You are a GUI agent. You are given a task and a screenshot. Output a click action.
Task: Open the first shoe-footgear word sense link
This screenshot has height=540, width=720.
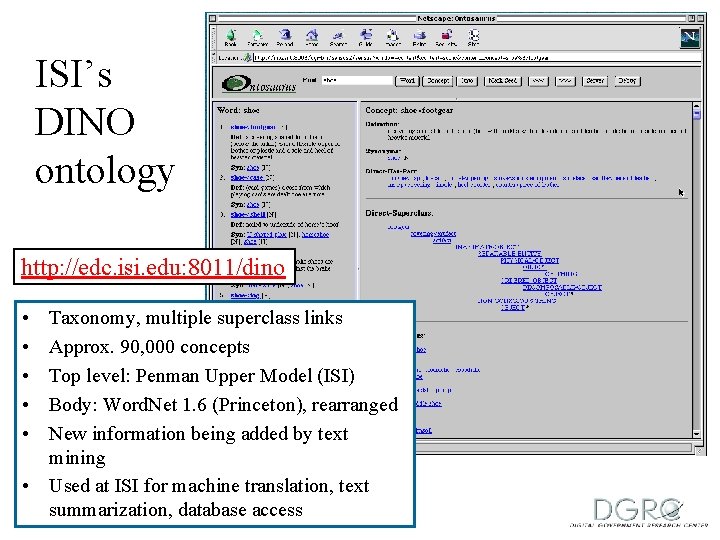253,127
